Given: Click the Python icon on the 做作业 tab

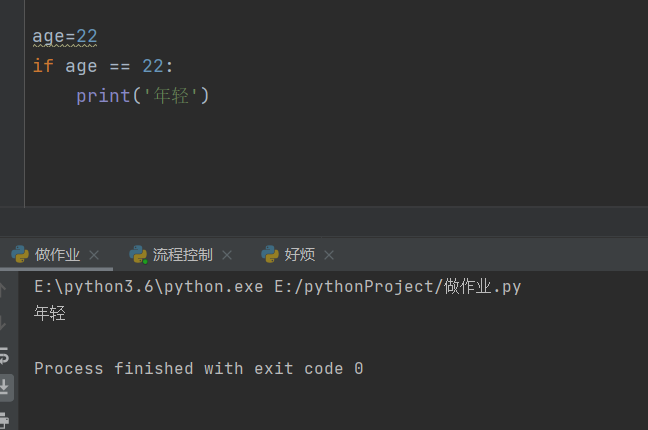Looking at the screenshot, I should (20, 254).
